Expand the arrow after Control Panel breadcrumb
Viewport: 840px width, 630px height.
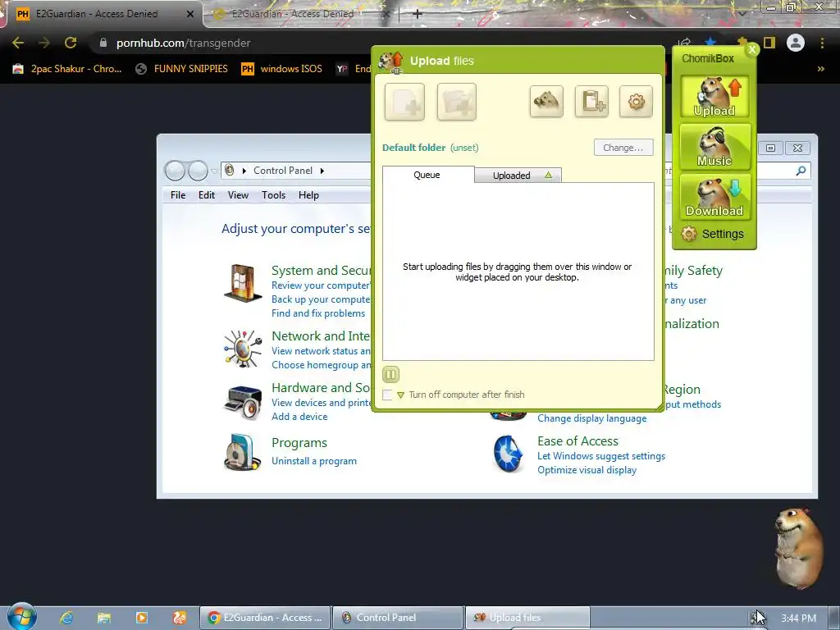coord(322,171)
